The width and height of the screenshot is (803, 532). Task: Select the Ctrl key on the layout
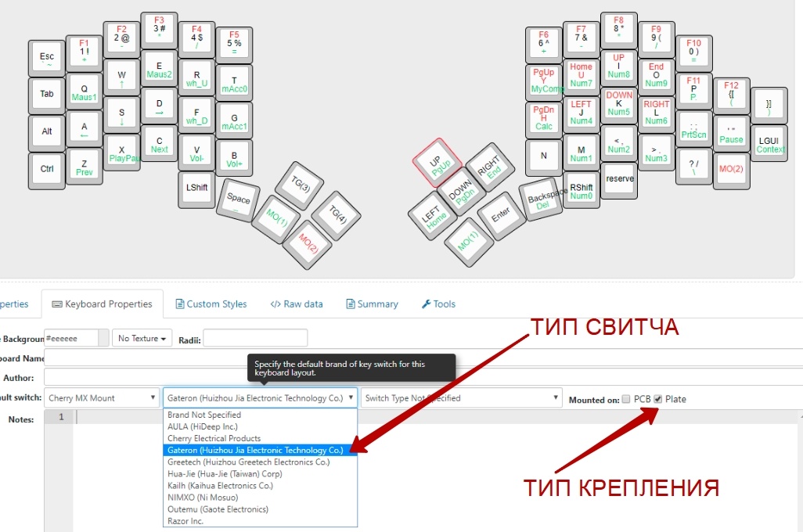[x=47, y=171]
